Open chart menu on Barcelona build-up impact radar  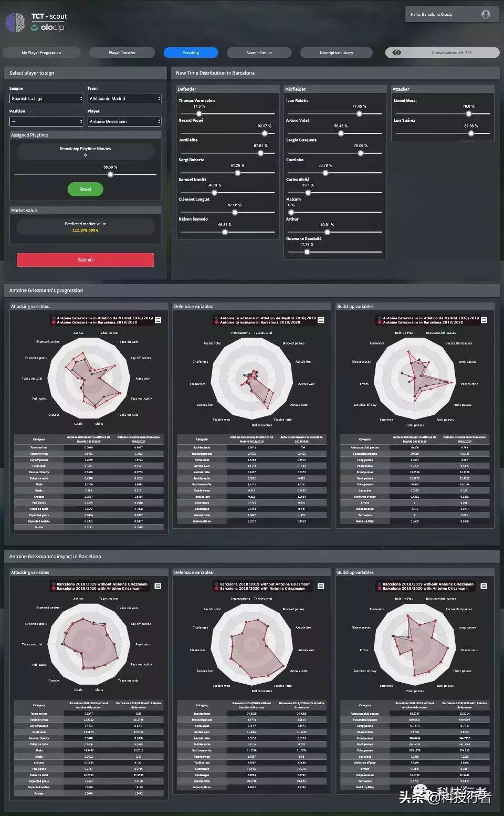tap(484, 586)
